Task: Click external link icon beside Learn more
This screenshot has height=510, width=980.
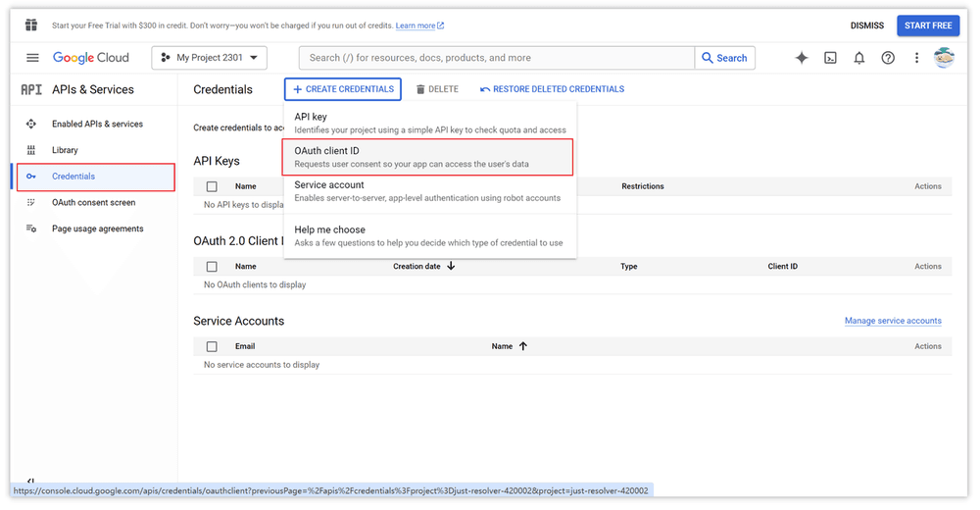Action: (441, 25)
